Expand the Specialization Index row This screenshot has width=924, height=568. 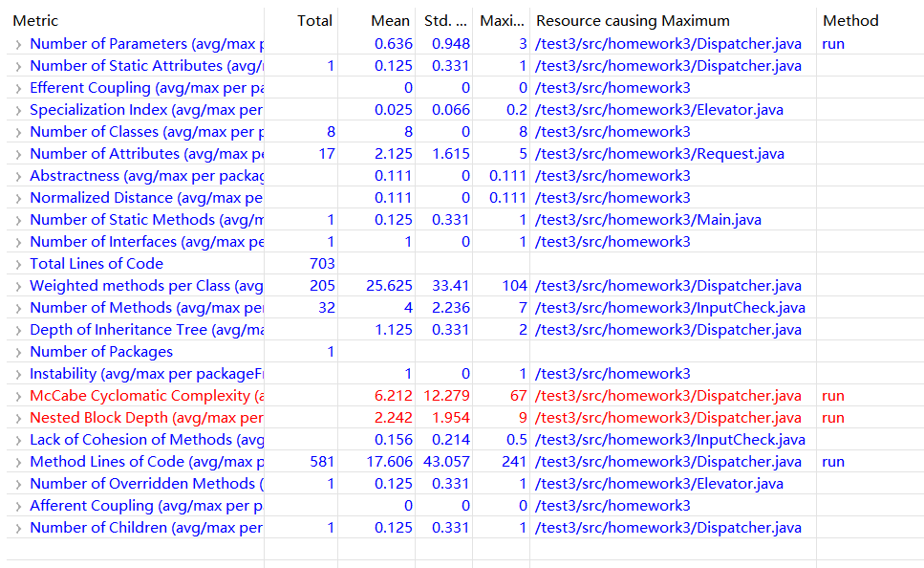18,111
